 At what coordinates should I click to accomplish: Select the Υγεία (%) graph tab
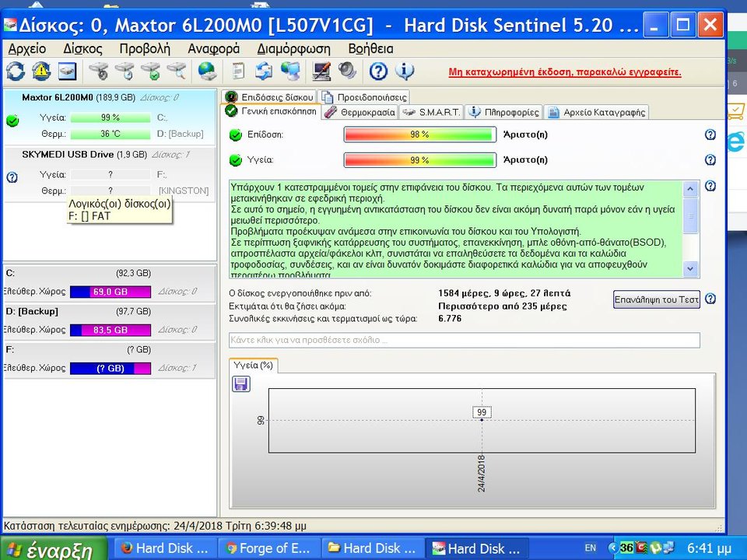[254, 366]
